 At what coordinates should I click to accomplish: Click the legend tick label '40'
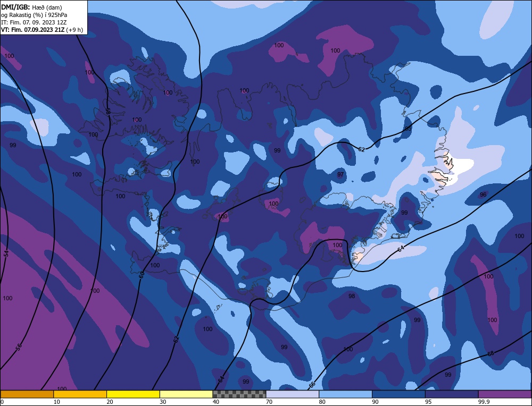tap(216, 402)
